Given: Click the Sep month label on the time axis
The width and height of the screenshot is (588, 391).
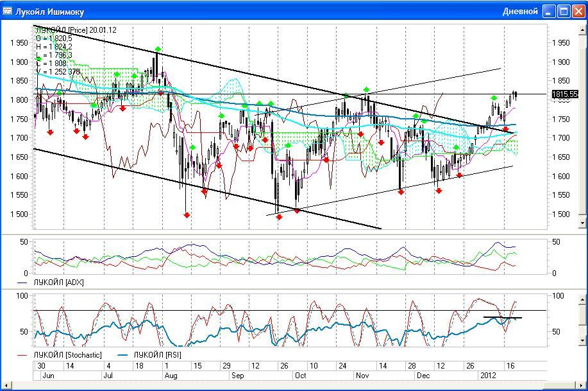Looking at the screenshot, I should click(237, 376).
